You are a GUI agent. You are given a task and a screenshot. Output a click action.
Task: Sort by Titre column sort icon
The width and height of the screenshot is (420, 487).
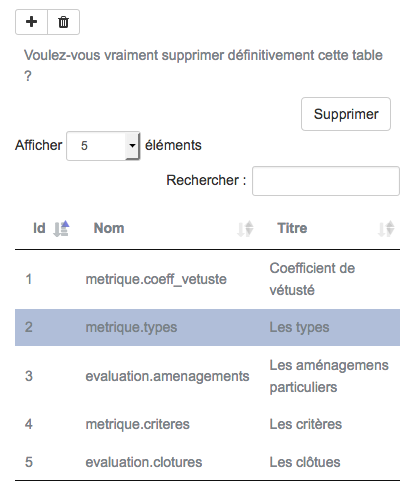click(x=386, y=229)
